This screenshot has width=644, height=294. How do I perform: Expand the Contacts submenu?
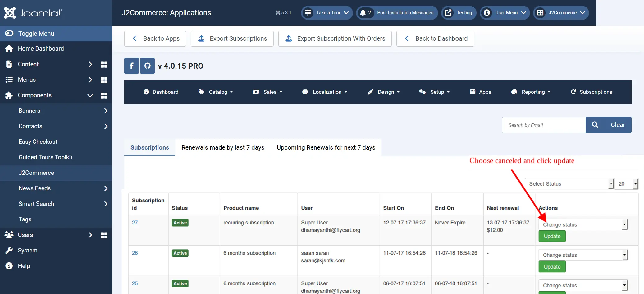point(106,126)
